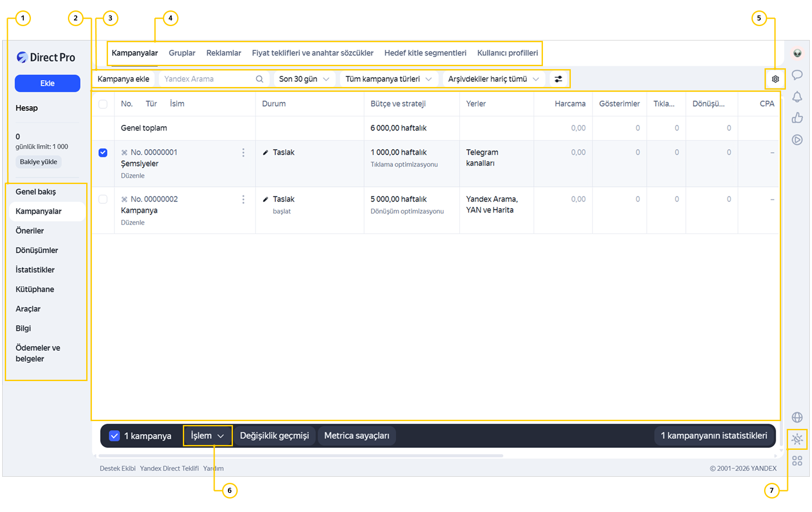The width and height of the screenshot is (812, 512).
Task: Check the checkbox for campaign No. 00000002
Action: [103, 199]
